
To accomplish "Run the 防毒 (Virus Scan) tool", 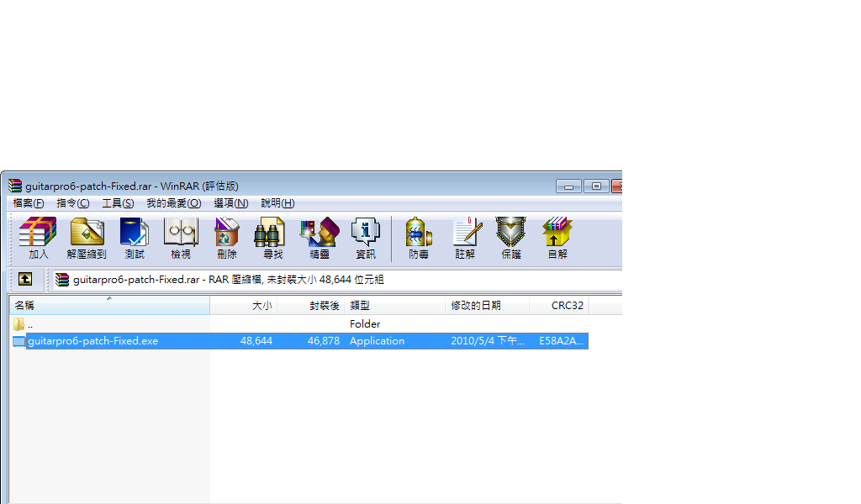I will pyautogui.click(x=419, y=238).
